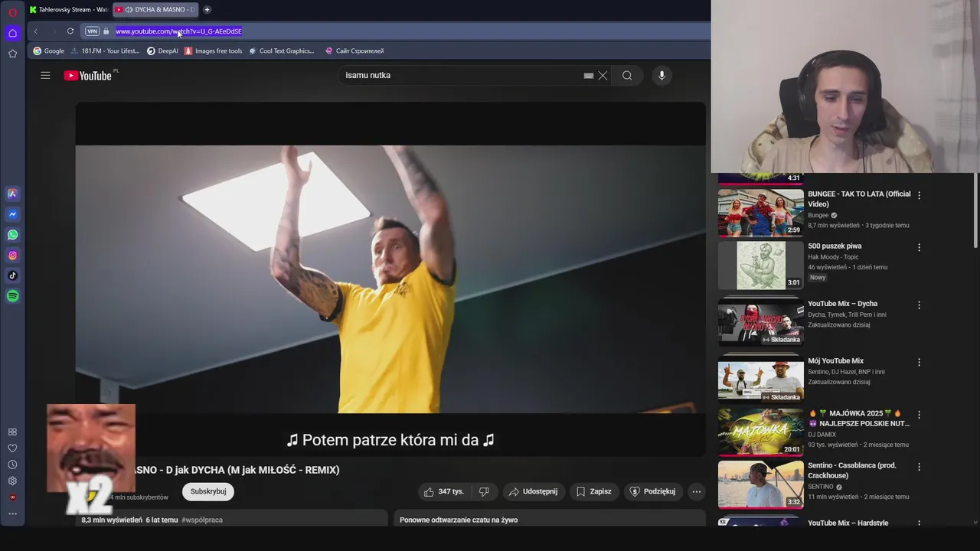Open Mój YouTube Mix thumbnail
The image size is (980, 551).
pyautogui.click(x=761, y=380)
